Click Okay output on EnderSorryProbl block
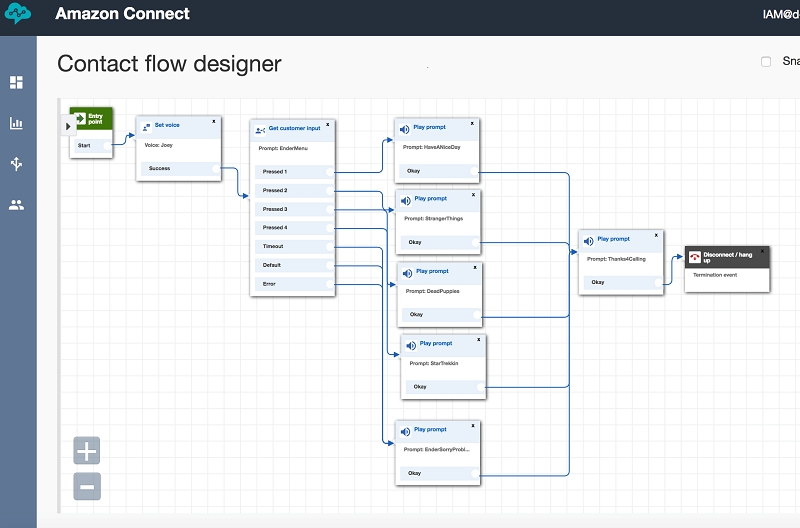Image resolution: width=800 pixels, height=528 pixels. click(440, 473)
